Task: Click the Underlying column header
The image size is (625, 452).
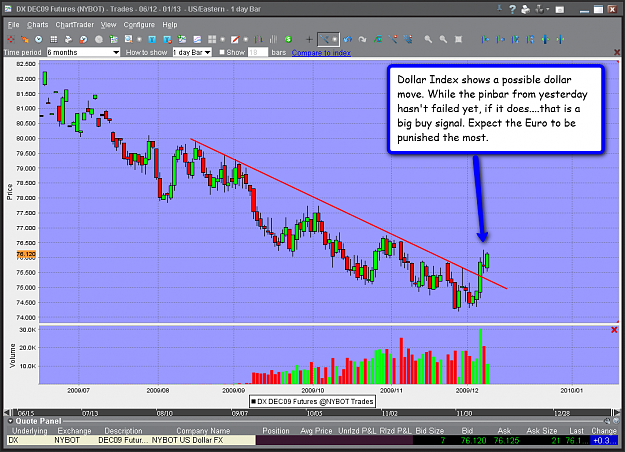Action: 29,431
